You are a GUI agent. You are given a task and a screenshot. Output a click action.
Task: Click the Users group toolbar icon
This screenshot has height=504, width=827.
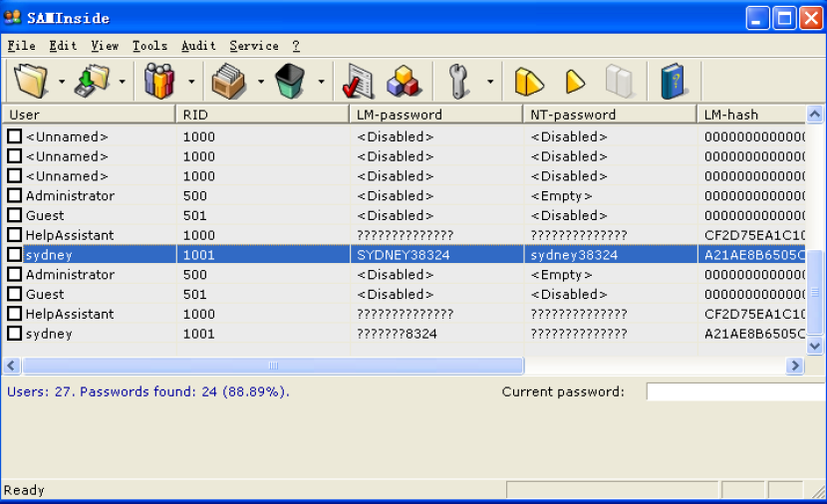(158, 82)
